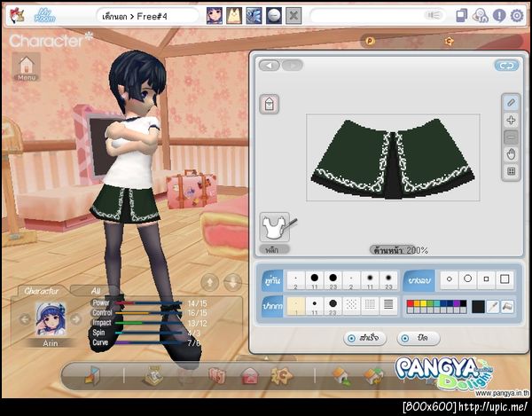Viewport: 532px width, 416px height.
Task: Go back with the editor left arrow
Action: click(270, 65)
